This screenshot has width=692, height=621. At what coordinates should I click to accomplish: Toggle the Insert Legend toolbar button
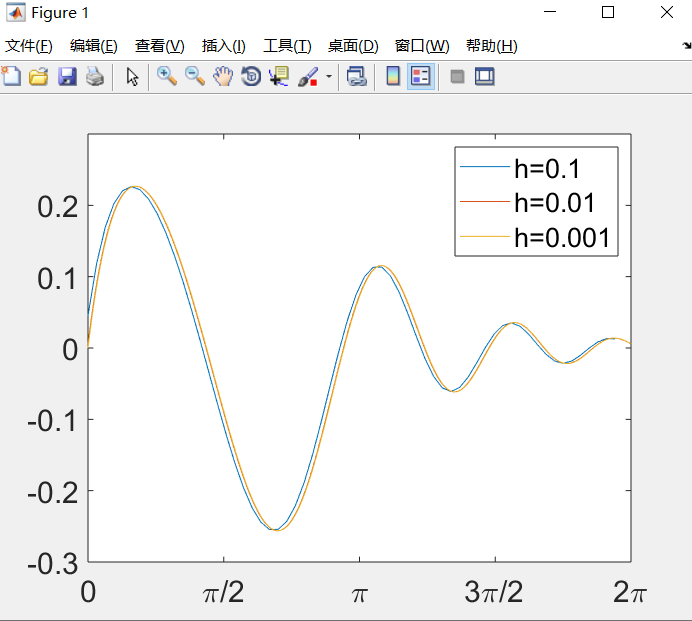(421, 76)
